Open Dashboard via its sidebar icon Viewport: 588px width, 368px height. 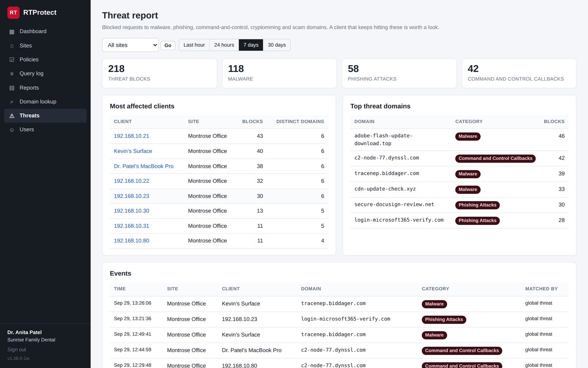12,31
